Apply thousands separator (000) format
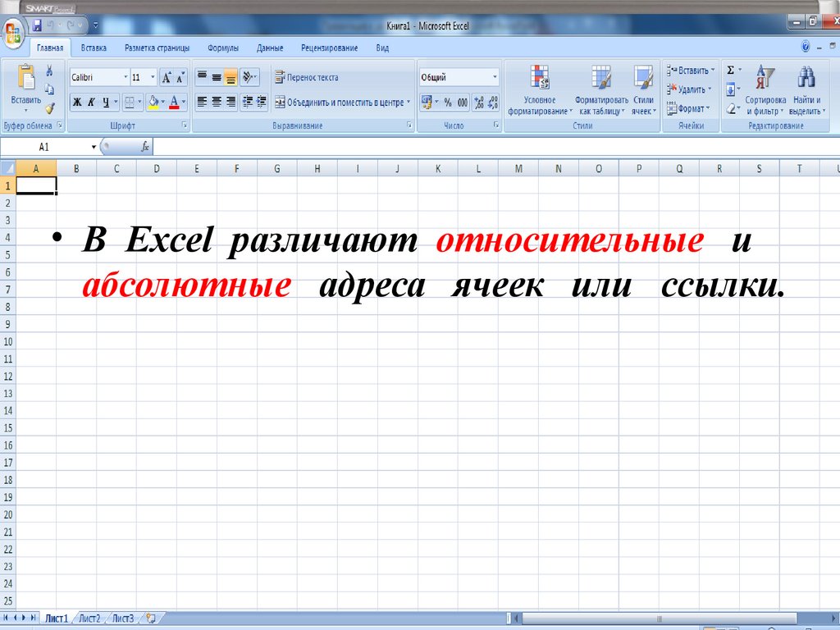 tap(463, 103)
